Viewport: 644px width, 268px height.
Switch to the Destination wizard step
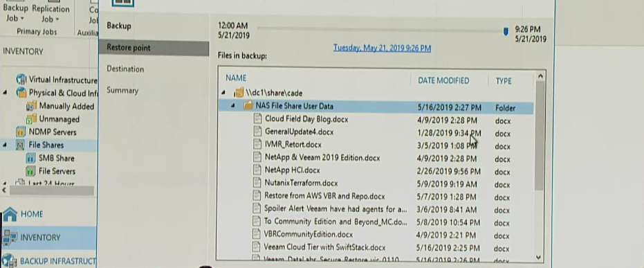(125, 69)
